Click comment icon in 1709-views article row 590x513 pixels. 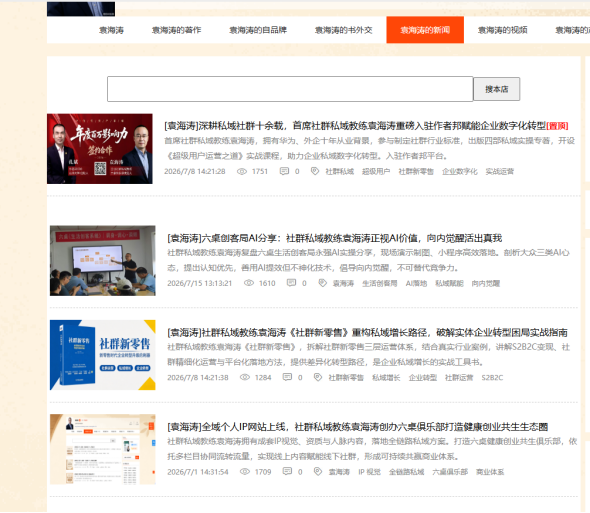point(287,472)
